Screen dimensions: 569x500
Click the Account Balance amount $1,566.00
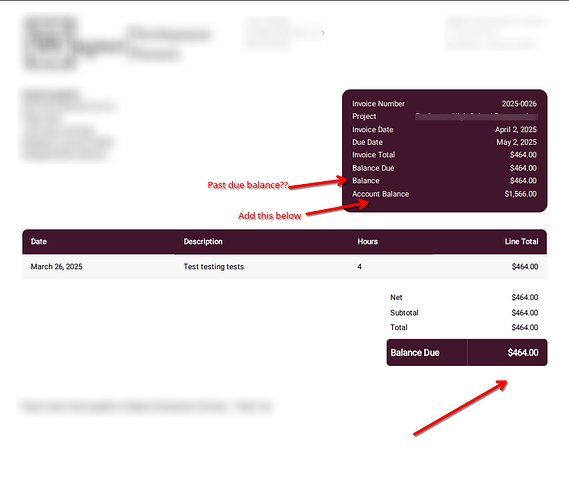point(520,194)
